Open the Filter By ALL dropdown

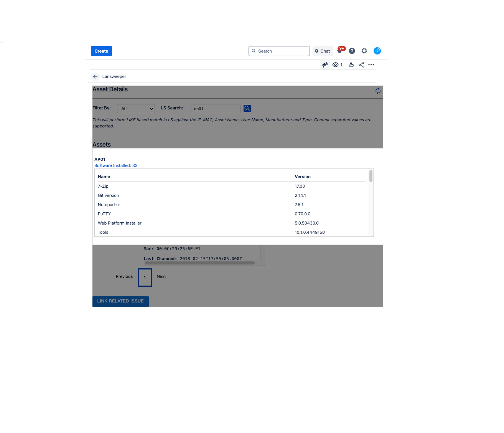[136, 109]
